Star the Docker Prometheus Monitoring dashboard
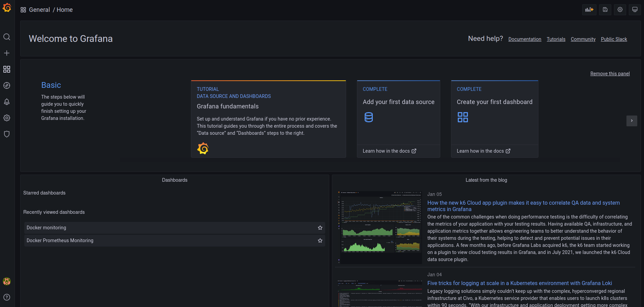The height and width of the screenshot is (307, 644). [x=320, y=240]
